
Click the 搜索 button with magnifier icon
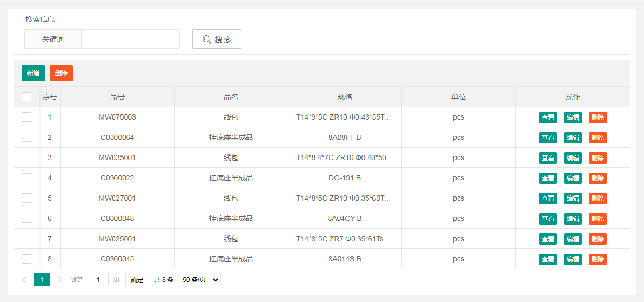[217, 39]
